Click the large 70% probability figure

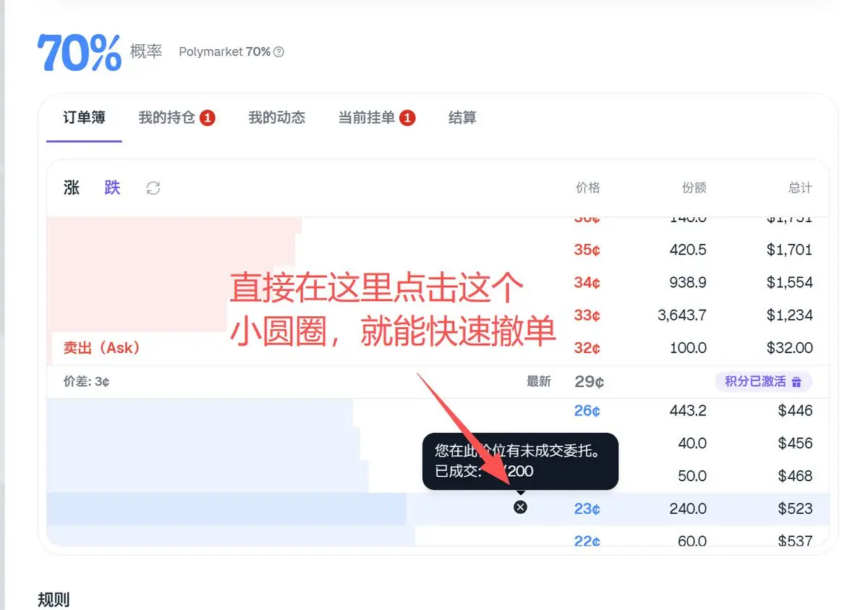point(80,52)
